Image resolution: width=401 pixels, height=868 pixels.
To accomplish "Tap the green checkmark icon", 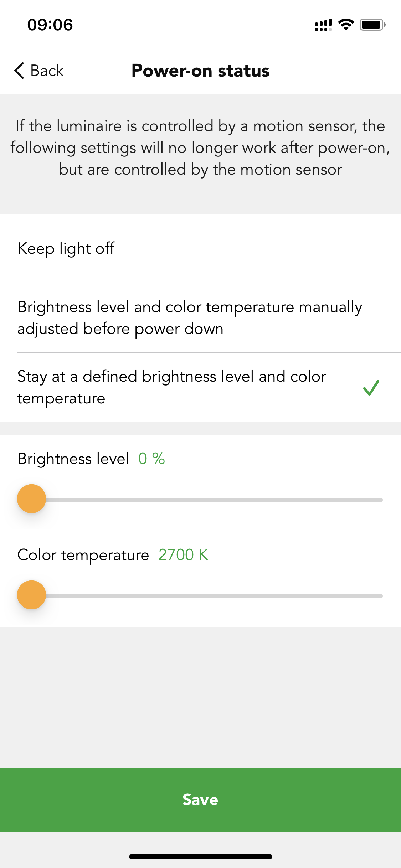I will pyautogui.click(x=371, y=388).
